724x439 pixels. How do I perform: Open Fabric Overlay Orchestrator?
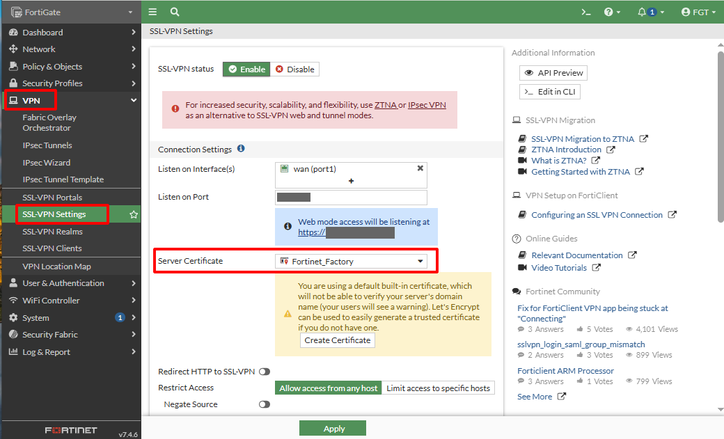49,123
